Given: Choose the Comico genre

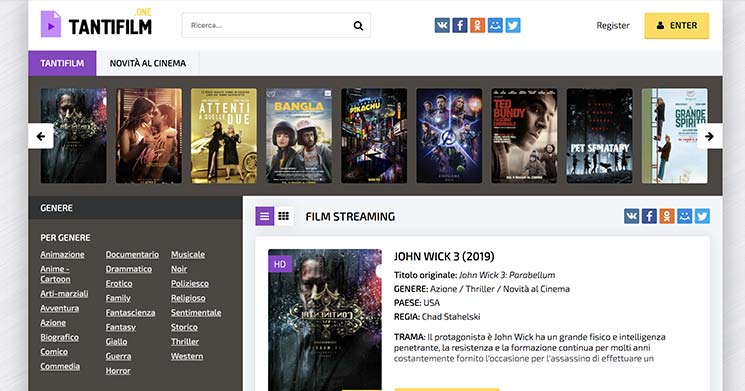Looking at the screenshot, I should tap(54, 352).
